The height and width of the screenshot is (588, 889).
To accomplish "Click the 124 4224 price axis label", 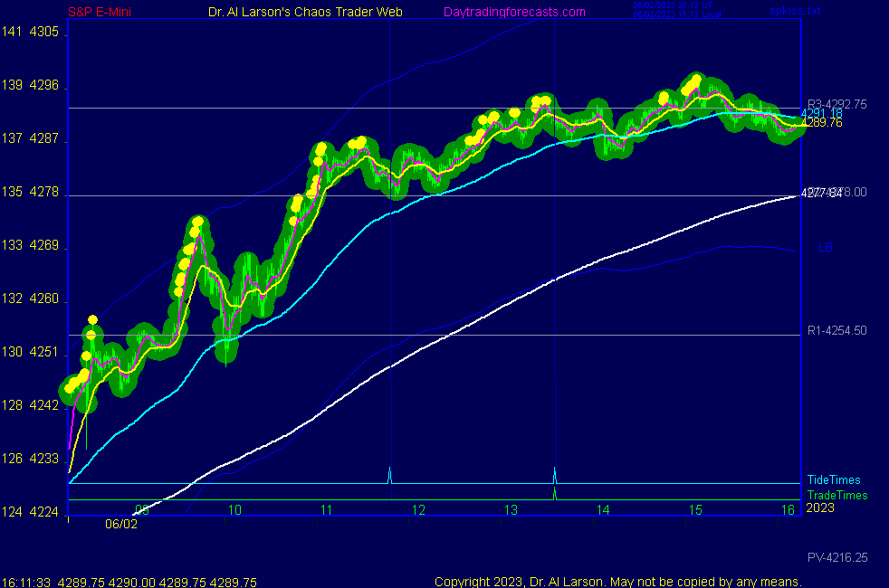I will click(x=30, y=511).
